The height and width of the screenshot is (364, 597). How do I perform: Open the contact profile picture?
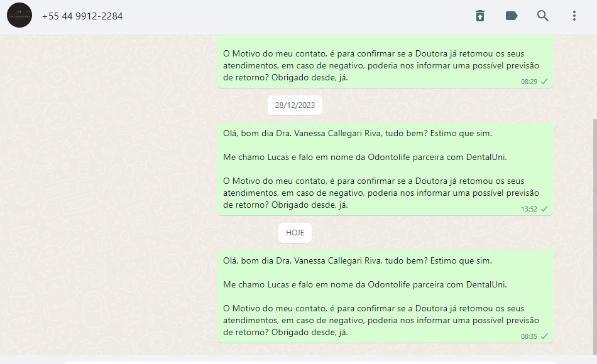(19, 15)
